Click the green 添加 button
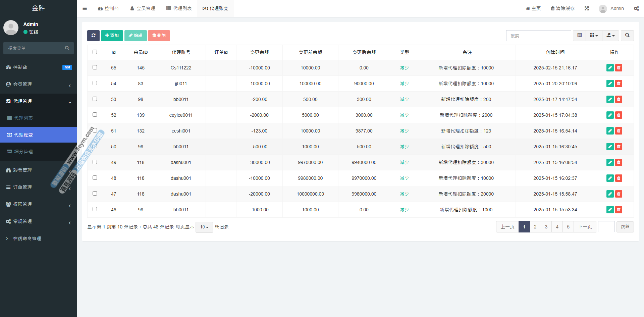The height and width of the screenshot is (317, 644). pos(112,36)
